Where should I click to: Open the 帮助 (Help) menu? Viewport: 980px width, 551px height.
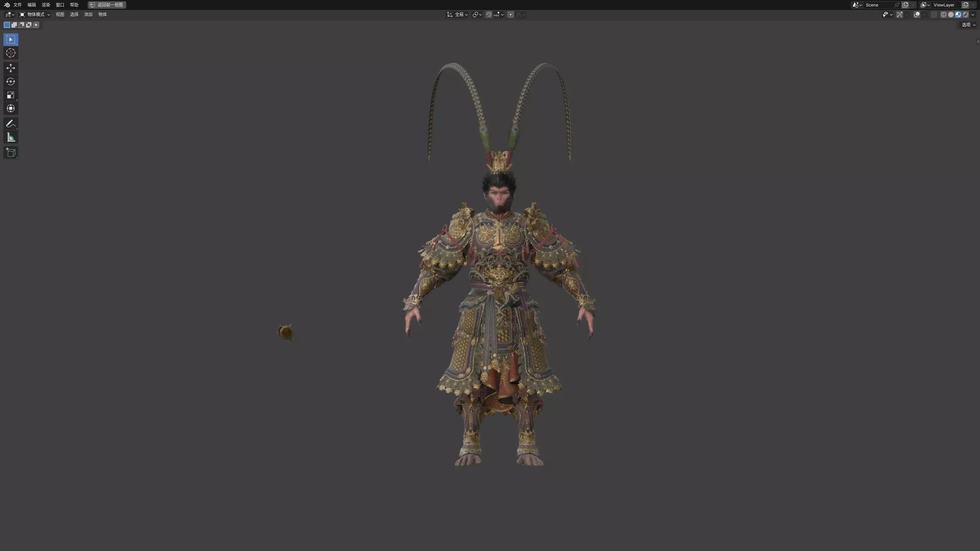[x=74, y=5]
